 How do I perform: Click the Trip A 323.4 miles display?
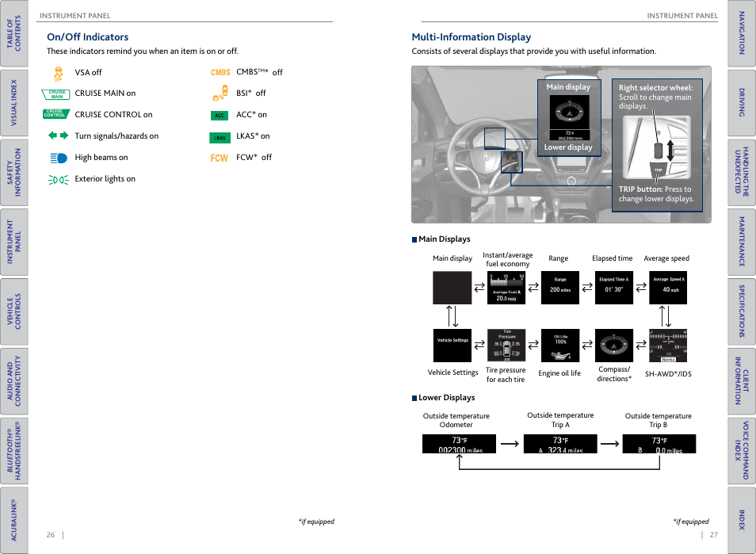pos(560,444)
